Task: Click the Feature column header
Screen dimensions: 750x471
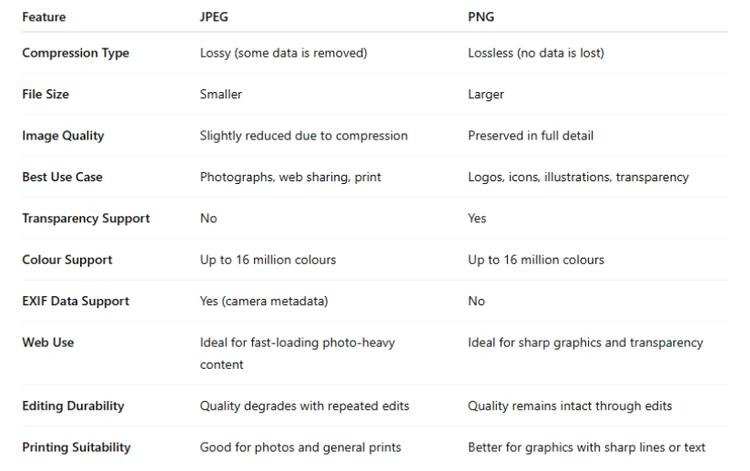Action: pos(44,17)
